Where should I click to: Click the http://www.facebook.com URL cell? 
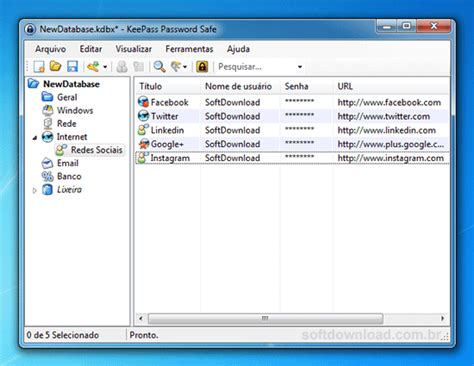(x=389, y=102)
